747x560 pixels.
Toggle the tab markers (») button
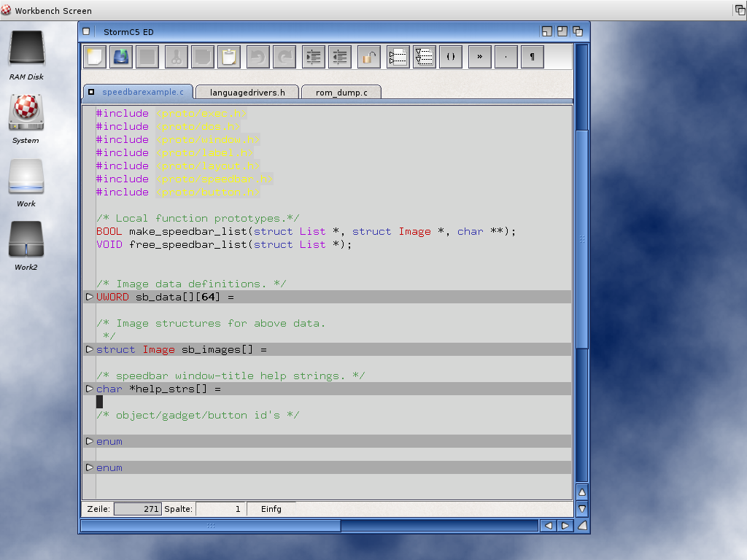(479, 57)
